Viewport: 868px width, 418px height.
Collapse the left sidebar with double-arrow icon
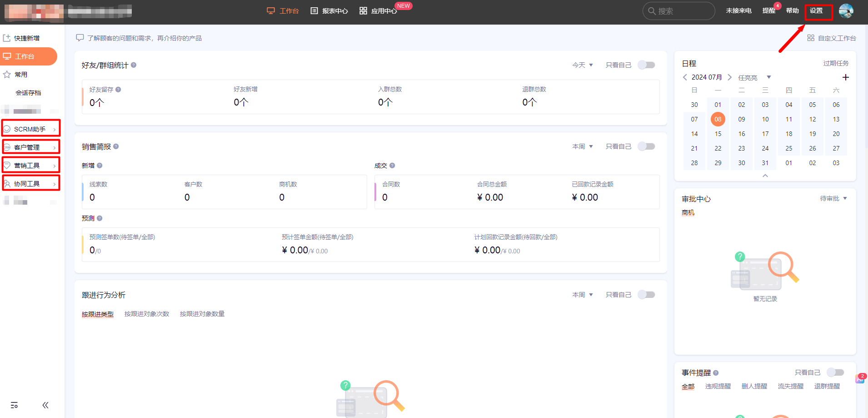click(45, 405)
